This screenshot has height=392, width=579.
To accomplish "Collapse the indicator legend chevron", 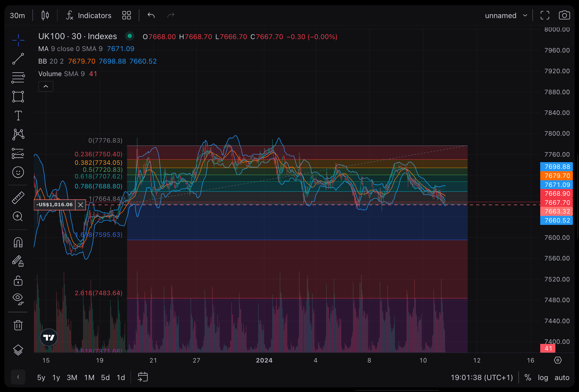I will [x=46, y=86].
